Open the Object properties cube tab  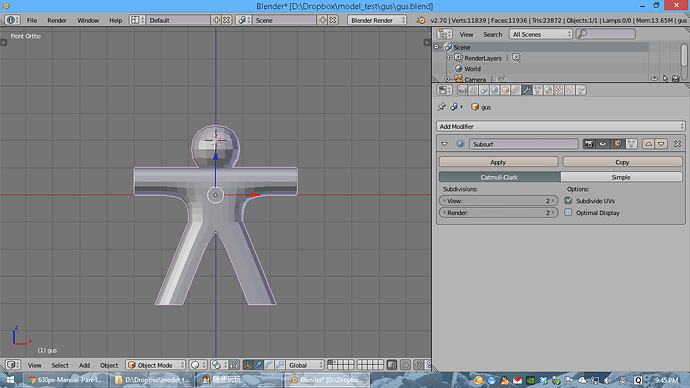[505, 90]
